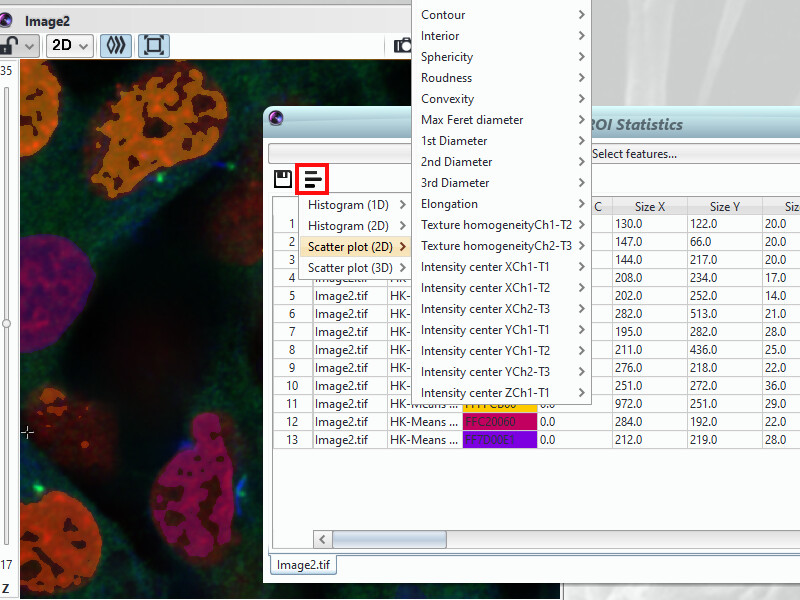The width and height of the screenshot is (800, 600).
Task: Switch to the Image2.tif tab
Action: click(x=302, y=564)
